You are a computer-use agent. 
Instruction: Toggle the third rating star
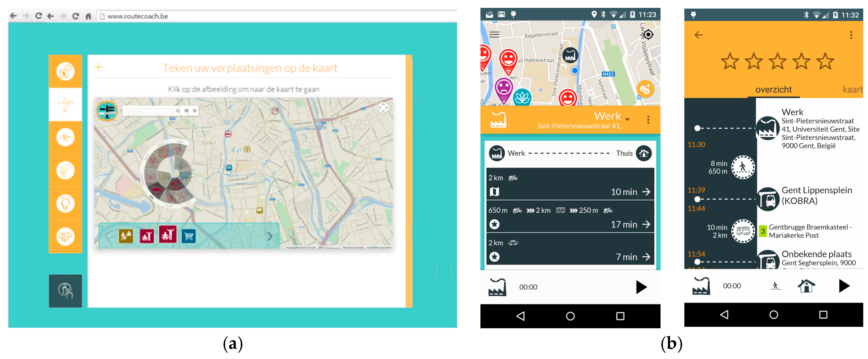[x=777, y=62]
